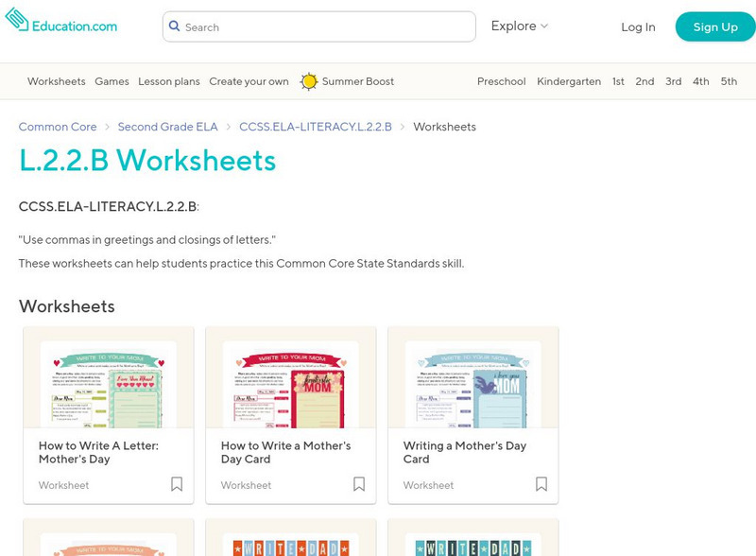
Task: Click the magnifier search icon
Action: 174,26
